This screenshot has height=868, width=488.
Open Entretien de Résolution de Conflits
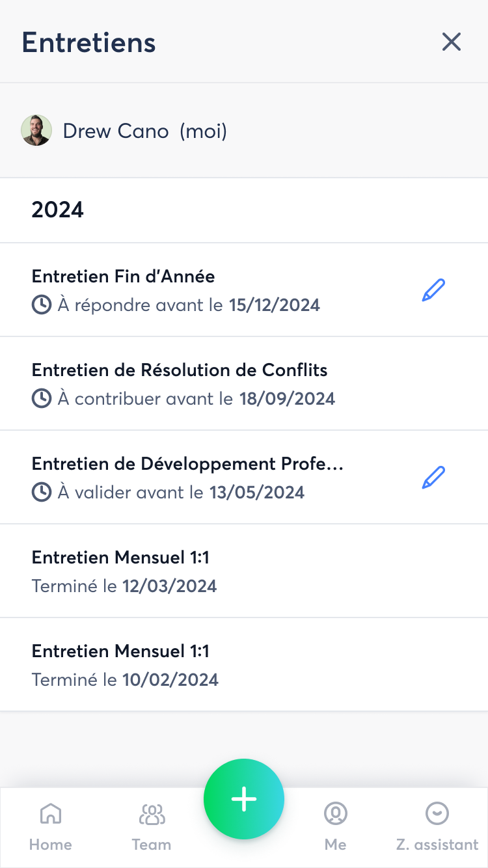pyautogui.click(x=180, y=370)
